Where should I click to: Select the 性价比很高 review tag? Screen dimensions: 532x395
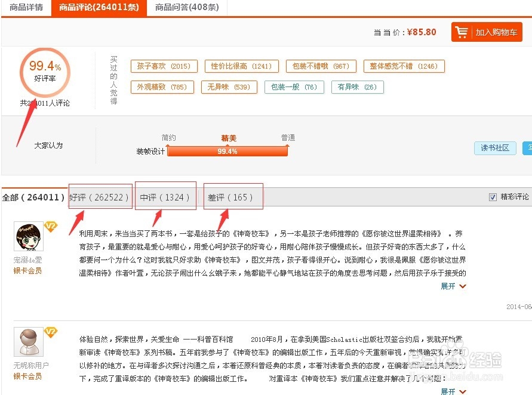(x=241, y=66)
